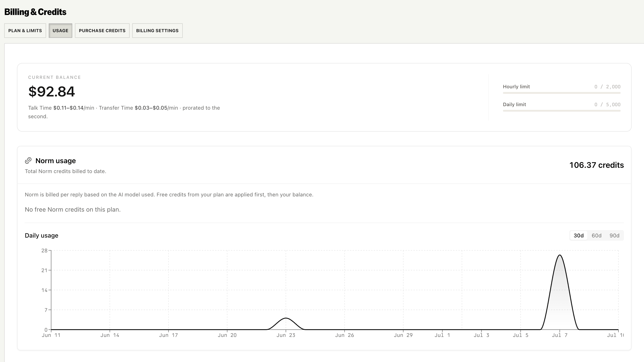Click the 21 y-axis label
The height and width of the screenshot is (362, 644).
(45, 270)
